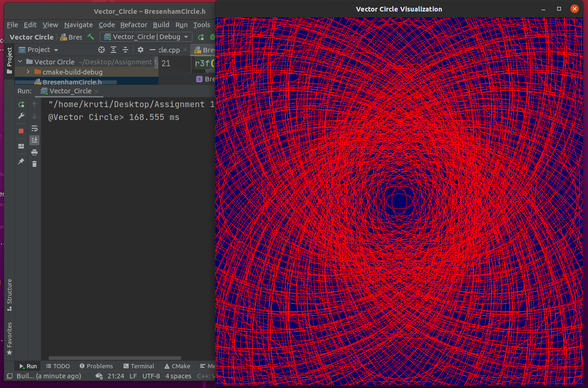The height and width of the screenshot is (388, 588).
Task: Click the build message in status bar
Action: pos(49,376)
